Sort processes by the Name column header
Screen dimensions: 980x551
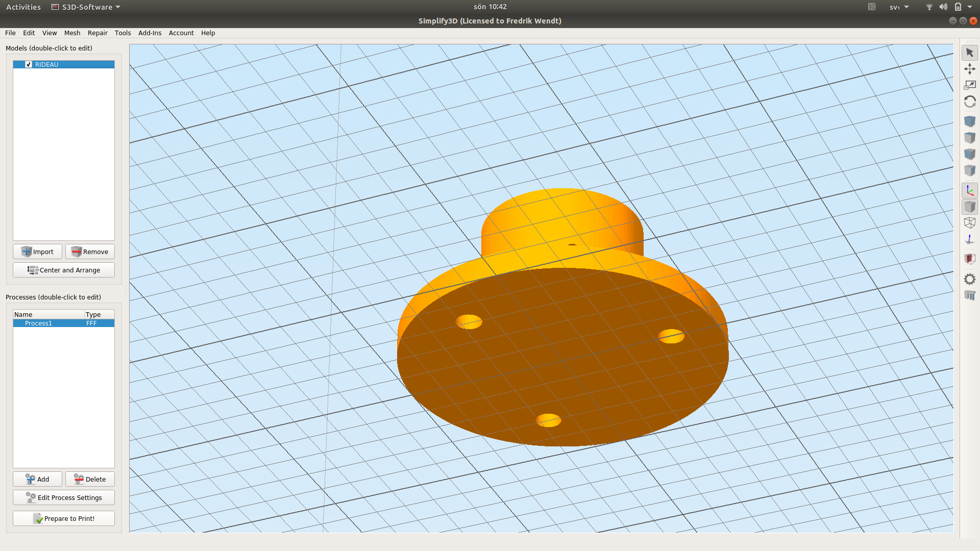coord(49,315)
